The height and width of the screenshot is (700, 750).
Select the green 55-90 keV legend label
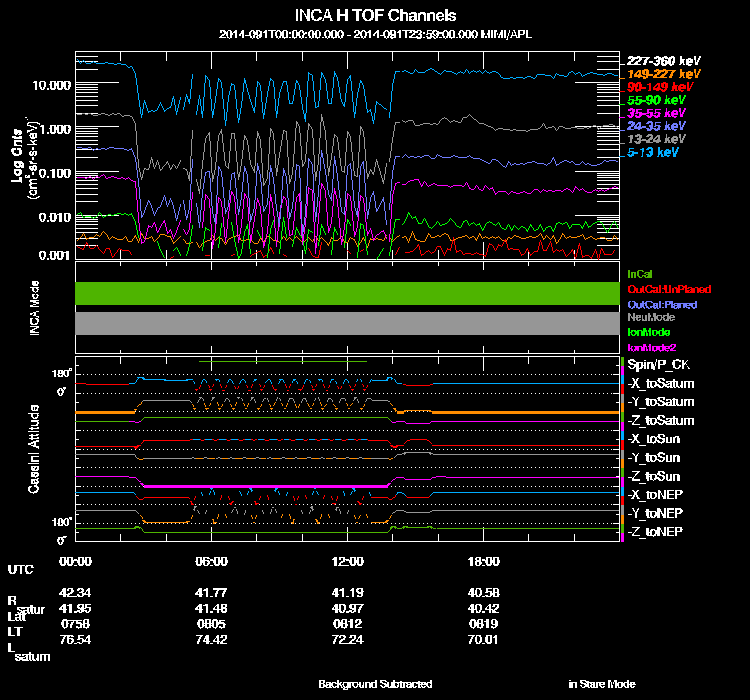pos(656,100)
